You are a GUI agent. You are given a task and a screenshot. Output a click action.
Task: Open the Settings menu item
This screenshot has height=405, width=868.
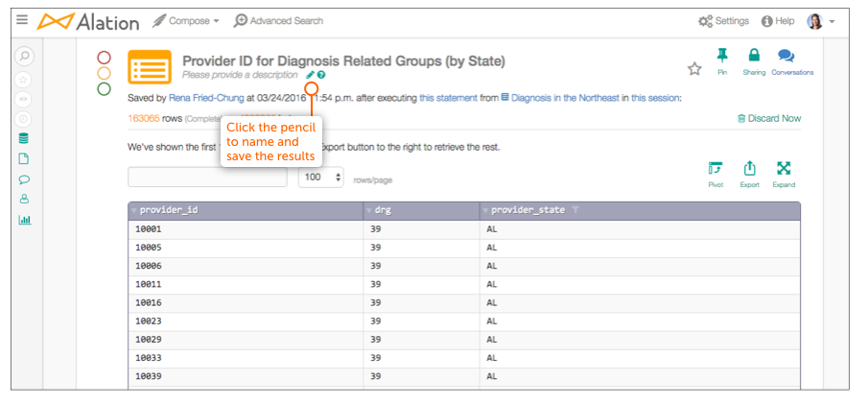(723, 21)
